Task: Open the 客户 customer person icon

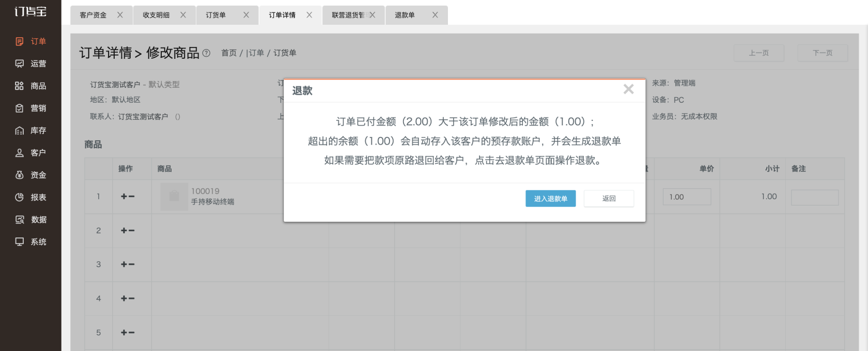Action: click(x=20, y=153)
